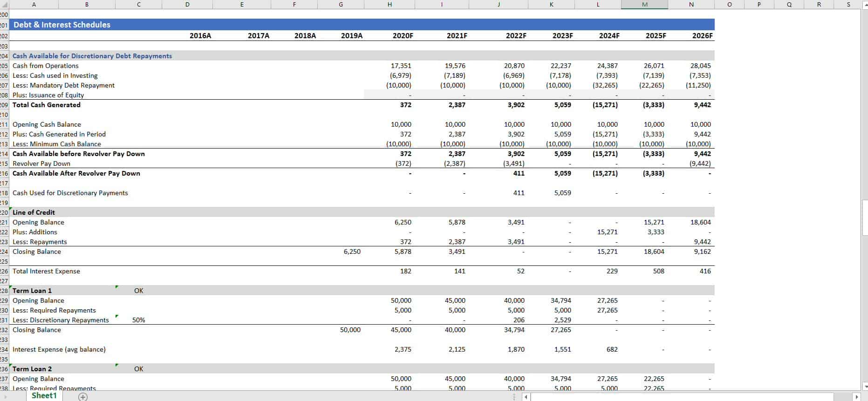Click 2019A Term Loan 1 closing 50,000

pyautogui.click(x=350, y=330)
